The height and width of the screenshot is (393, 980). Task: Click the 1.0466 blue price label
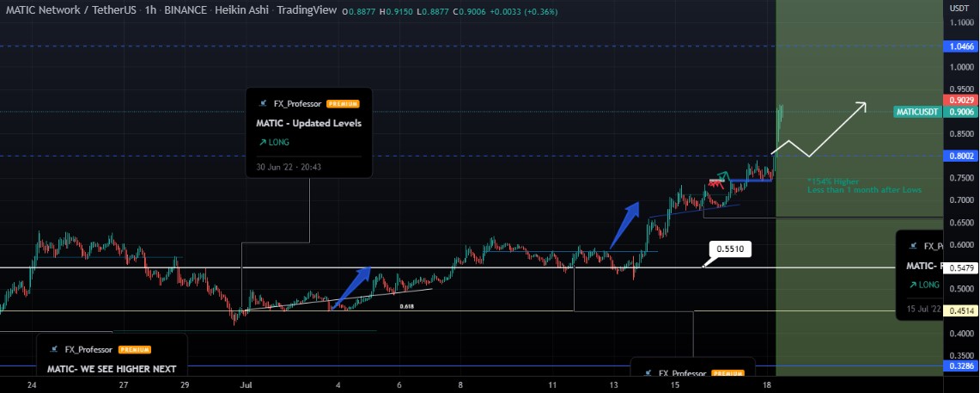(x=960, y=46)
